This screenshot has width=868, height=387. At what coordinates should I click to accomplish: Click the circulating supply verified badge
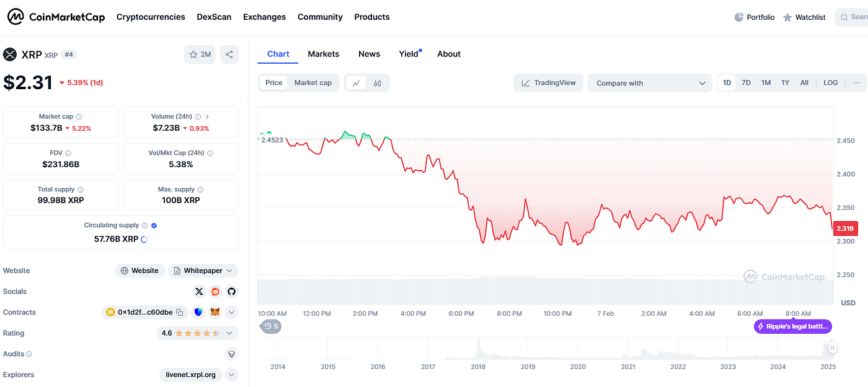[154, 225]
